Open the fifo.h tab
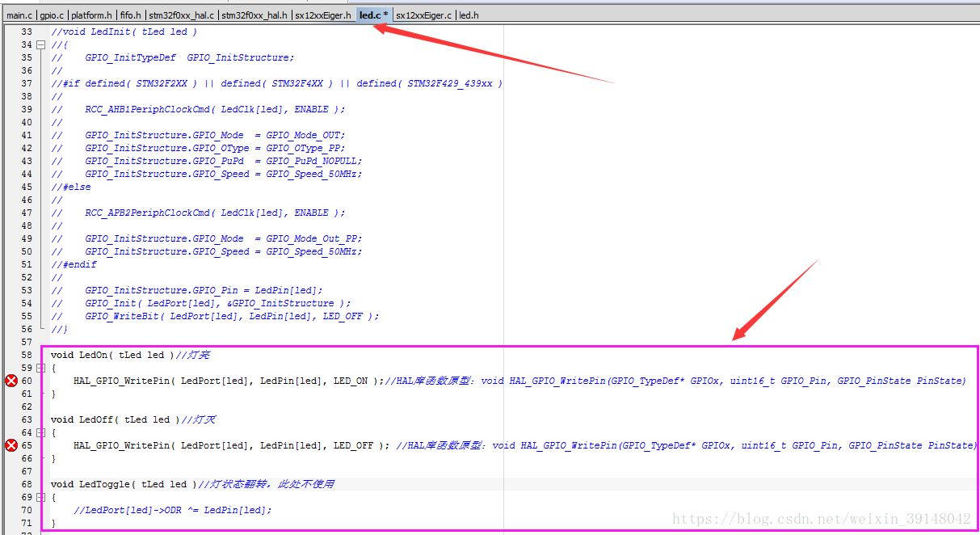The height and width of the screenshot is (535, 980). 130,15
